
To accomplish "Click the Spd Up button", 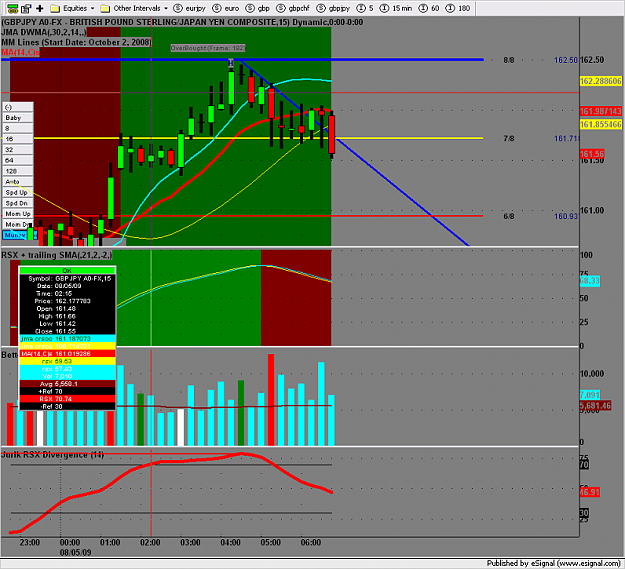I will pos(18,192).
